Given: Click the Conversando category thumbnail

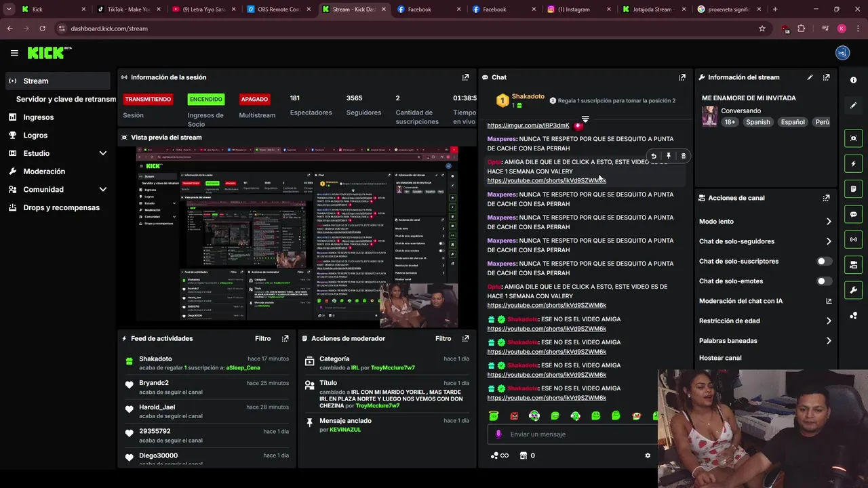Looking at the screenshot, I should (709, 116).
